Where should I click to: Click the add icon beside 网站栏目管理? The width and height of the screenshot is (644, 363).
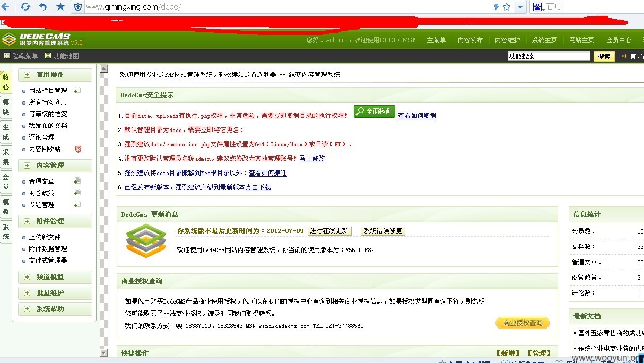pyautogui.click(x=77, y=90)
